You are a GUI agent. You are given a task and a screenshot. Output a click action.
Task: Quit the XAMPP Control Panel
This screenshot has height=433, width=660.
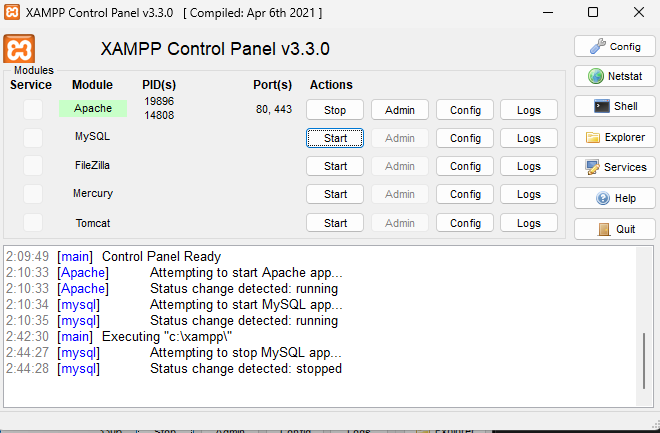pyautogui.click(x=614, y=228)
